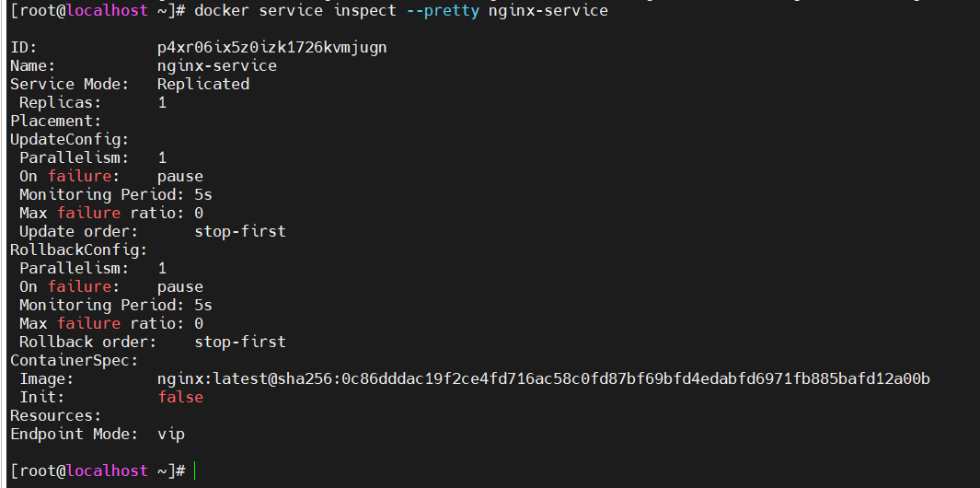Click the RollbackConfig section header
980x488 pixels.
tap(78, 250)
